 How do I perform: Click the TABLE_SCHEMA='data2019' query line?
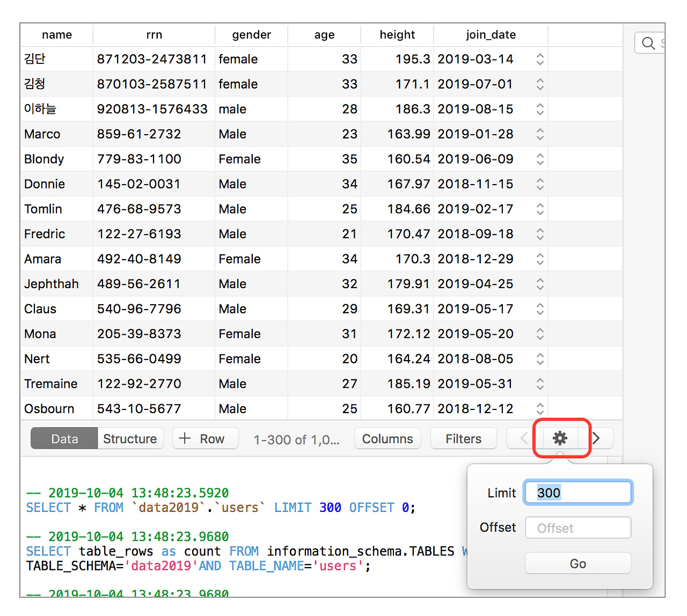[x=198, y=566]
